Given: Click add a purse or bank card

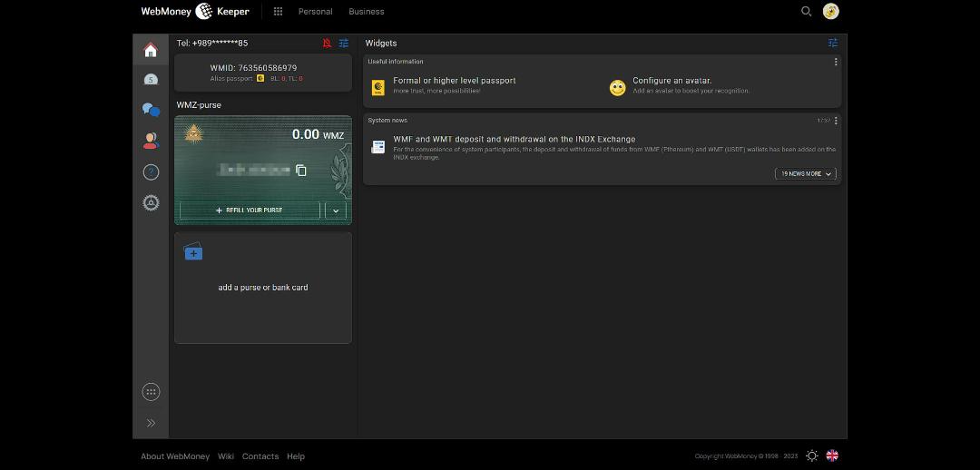Looking at the screenshot, I should coord(263,288).
